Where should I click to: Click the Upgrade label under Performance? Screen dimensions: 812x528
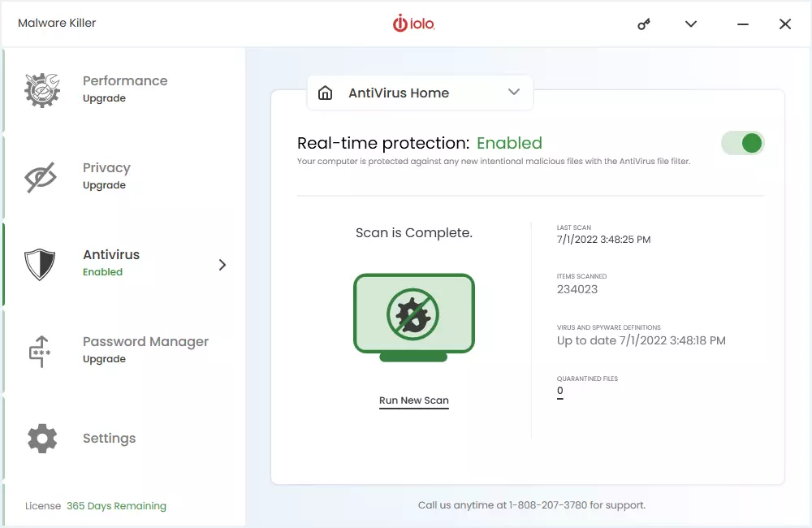(104, 97)
